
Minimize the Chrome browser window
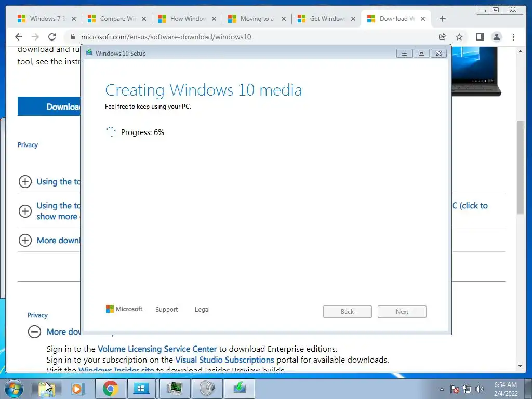tap(483, 10)
